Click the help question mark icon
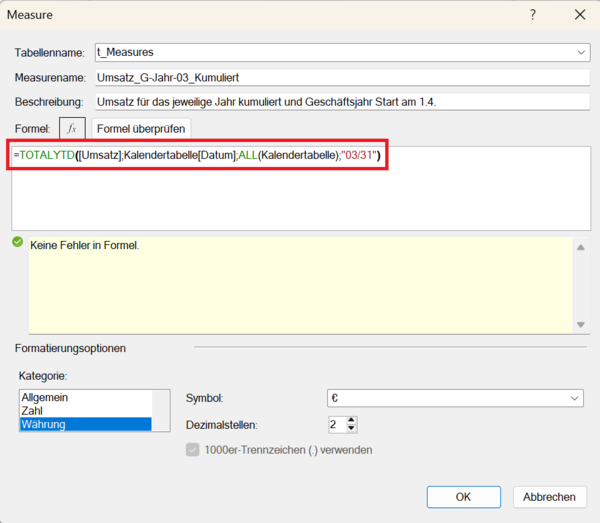600x523 pixels. [533, 15]
